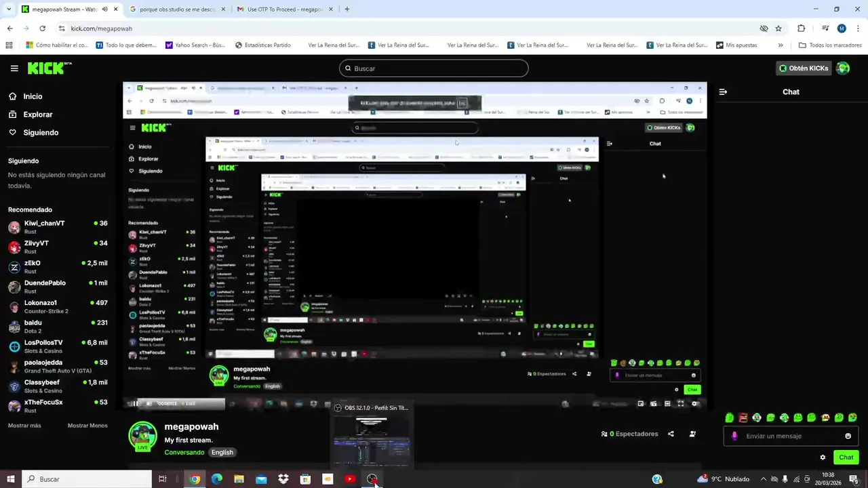Click the share stream icon
The width and height of the screenshot is (868, 488).
click(671, 434)
